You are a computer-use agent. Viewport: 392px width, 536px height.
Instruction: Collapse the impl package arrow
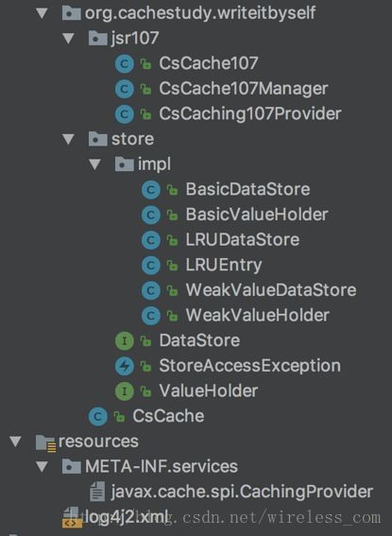click(94, 164)
